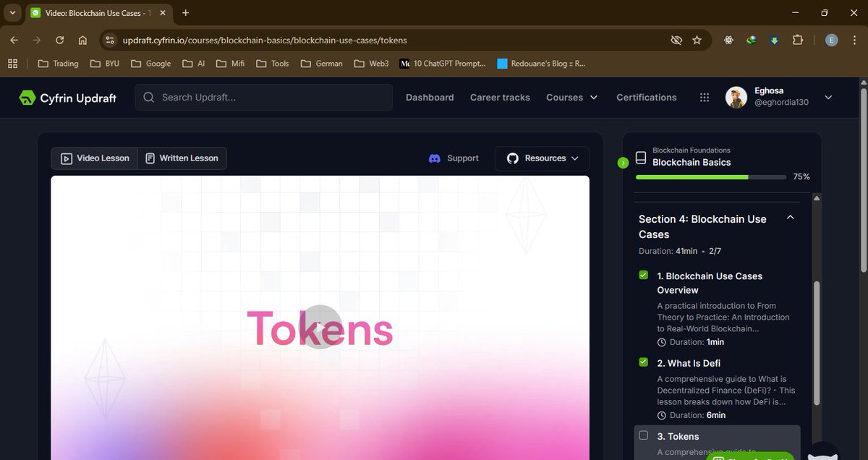Click the Blockchain Basics course title
Viewport: 868px width, 460px height.
click(x=692, y=163)
